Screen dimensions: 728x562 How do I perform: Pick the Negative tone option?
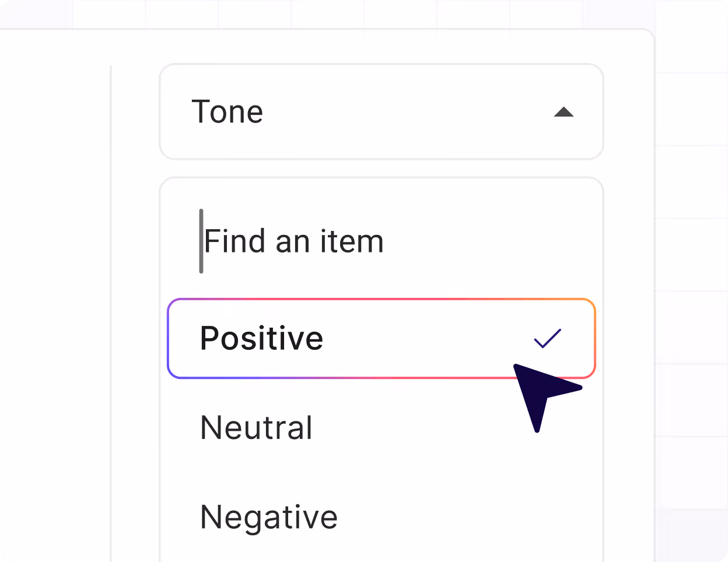(x=268, y=516)
